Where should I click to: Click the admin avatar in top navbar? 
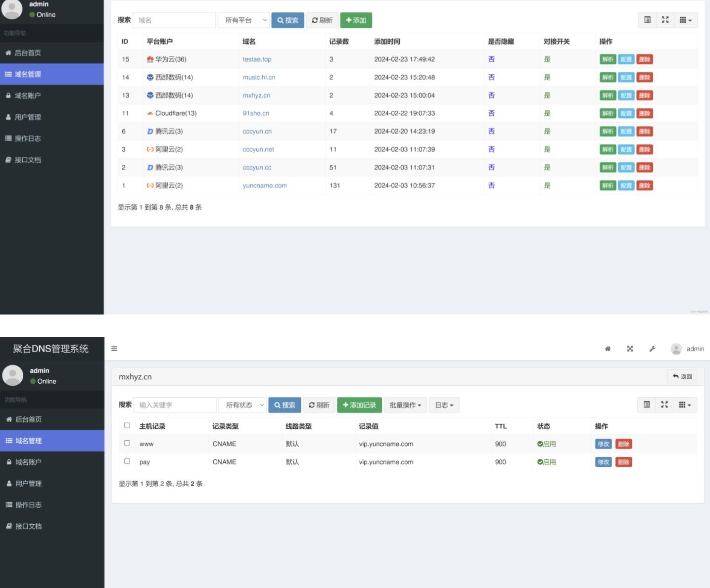(676, 349)
